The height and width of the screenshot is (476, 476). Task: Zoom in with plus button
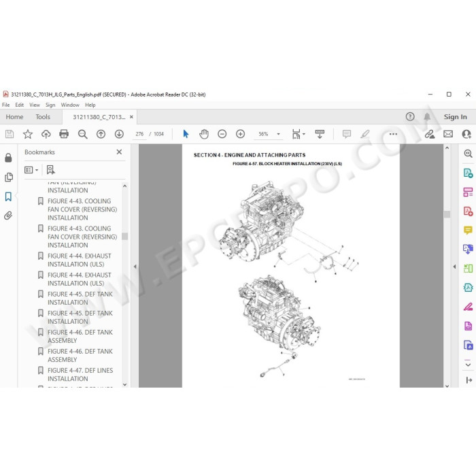240,134
